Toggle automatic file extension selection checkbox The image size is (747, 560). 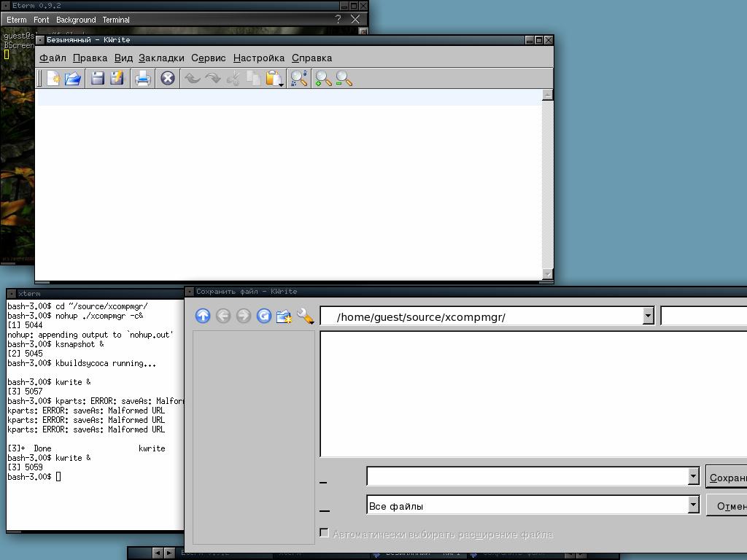pos(325,534)
